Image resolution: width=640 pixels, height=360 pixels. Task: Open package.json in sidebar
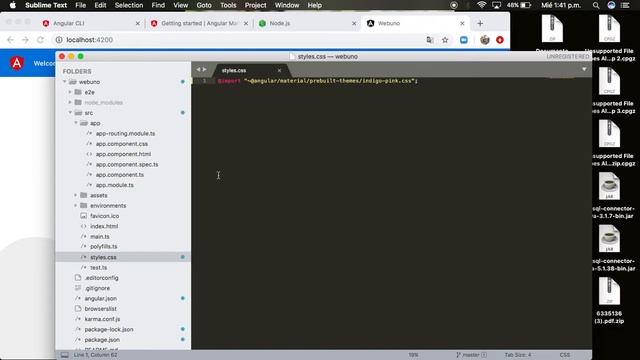(x=102, y=340)
